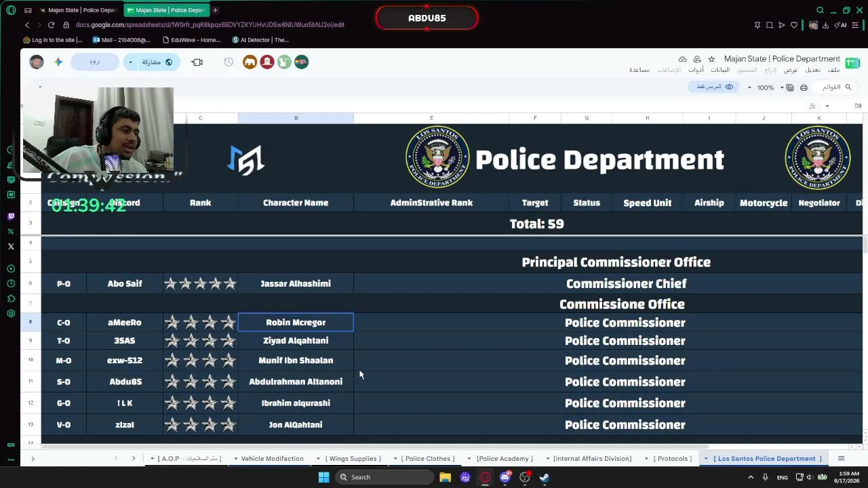Click the brown elephant collaborator avatar
868x488 pixels.
click(x=250, y=62)
